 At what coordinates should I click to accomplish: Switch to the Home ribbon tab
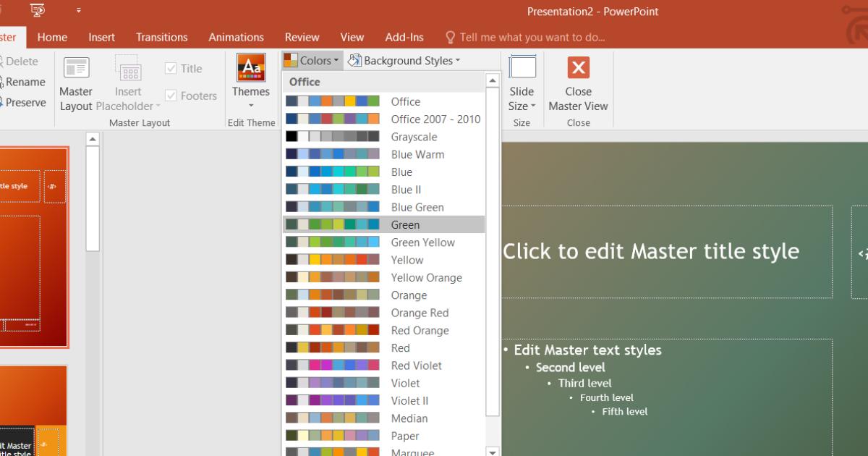coord(52,37)
